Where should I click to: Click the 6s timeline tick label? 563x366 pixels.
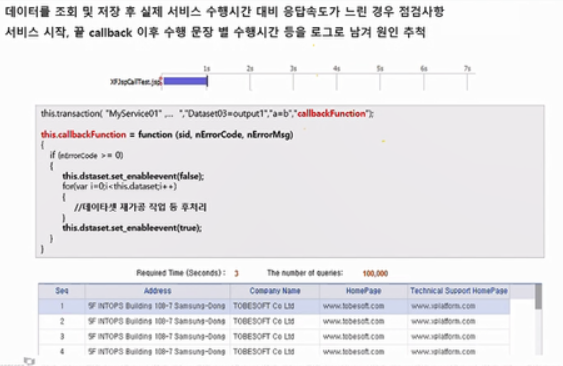[x=424, y=68]
